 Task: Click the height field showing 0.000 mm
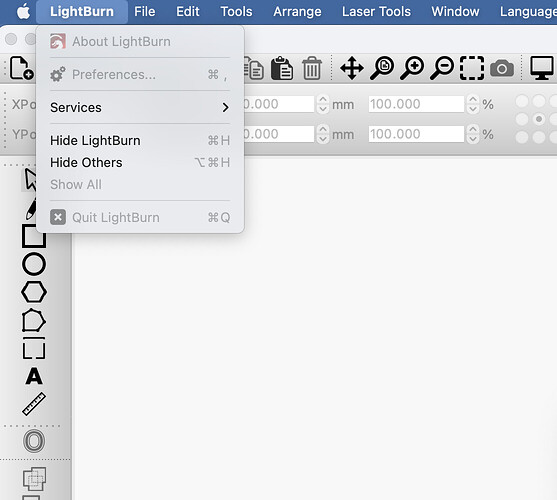coord(279,134)
